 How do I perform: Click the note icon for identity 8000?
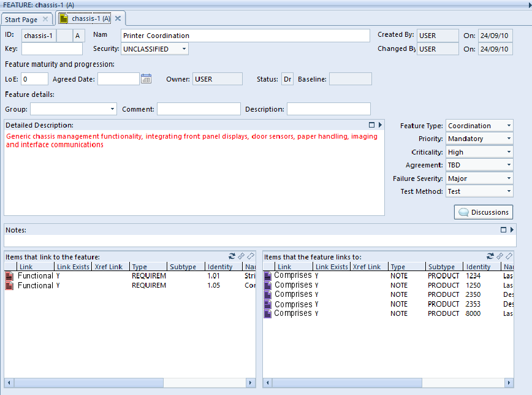point(268,313)
